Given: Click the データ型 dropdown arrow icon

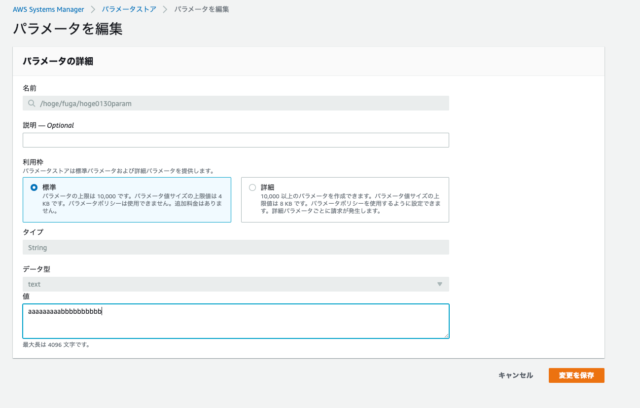Looking at the screenshot, I should tap(439, 284).
